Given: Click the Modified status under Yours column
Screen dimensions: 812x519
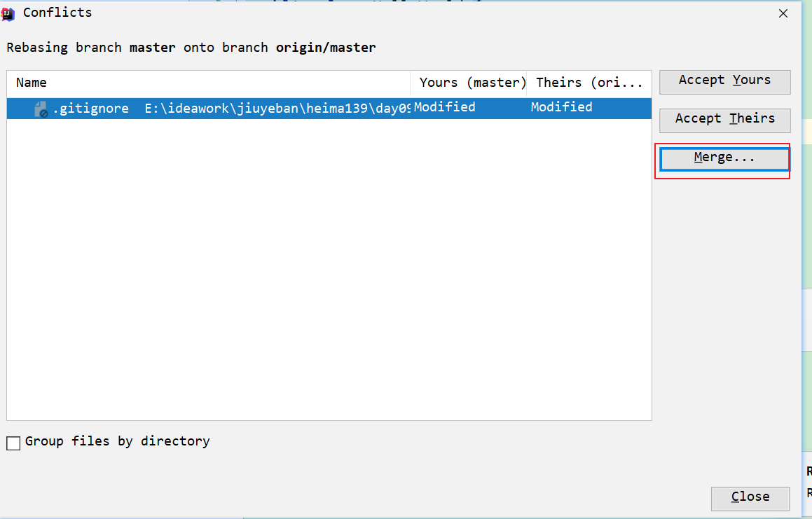Looking at the screenshot, I should [444, 107].
